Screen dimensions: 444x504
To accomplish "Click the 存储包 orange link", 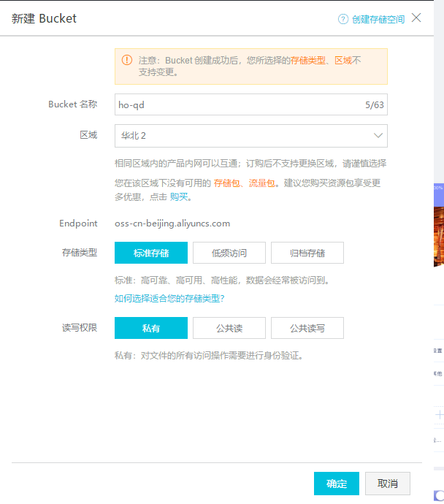I will (x=226, y=183).
